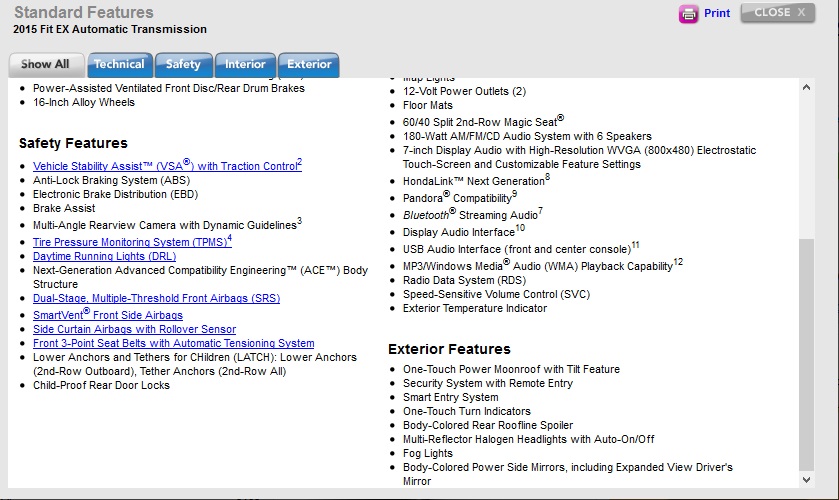The height and width of the screenshot is (500, 839).
Task: Select the Show All tab
Action: (46, 65)
